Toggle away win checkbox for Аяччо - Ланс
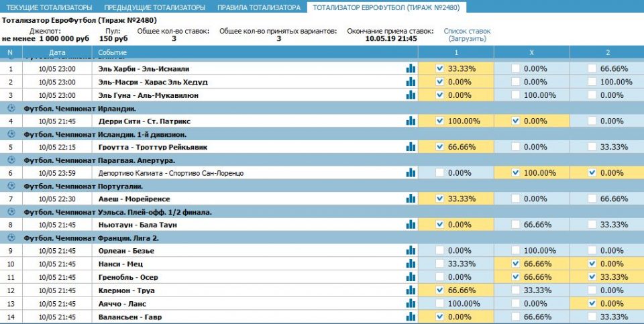644x324 pixels. click(x=592, y=303)
